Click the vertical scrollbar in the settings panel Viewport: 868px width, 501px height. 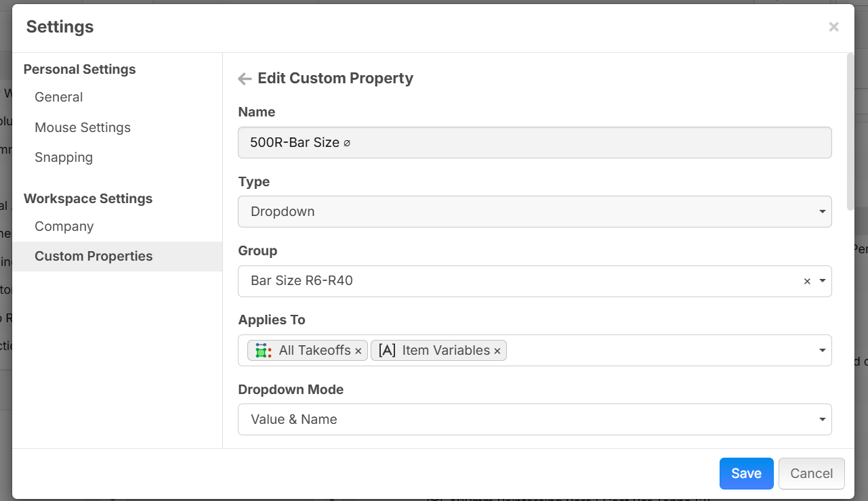point(850,132)
